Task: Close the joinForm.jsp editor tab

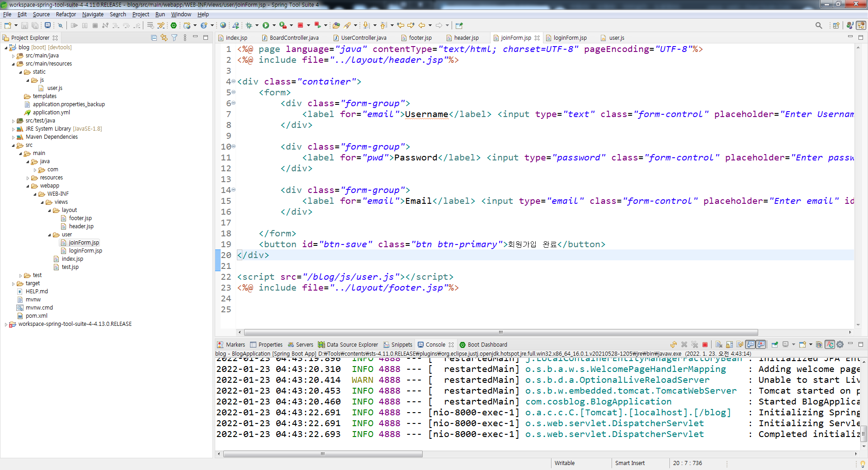Action: pyautogui.click(x=537, y=38)
